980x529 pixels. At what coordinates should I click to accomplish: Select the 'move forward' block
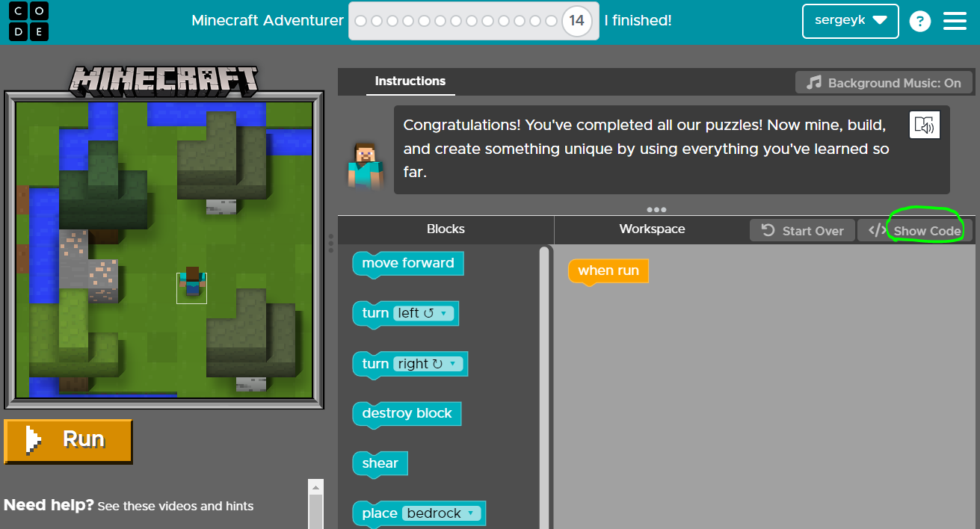click(408, 264)
